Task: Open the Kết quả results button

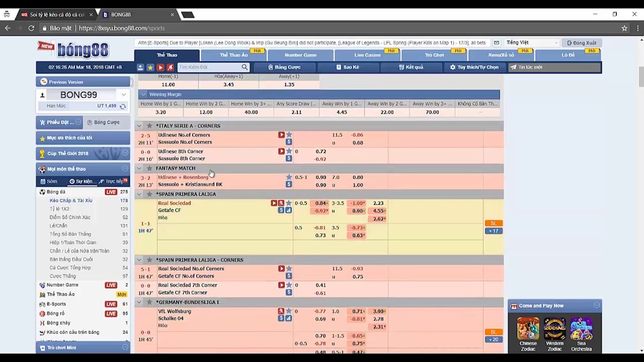Action: coord(411,67)
